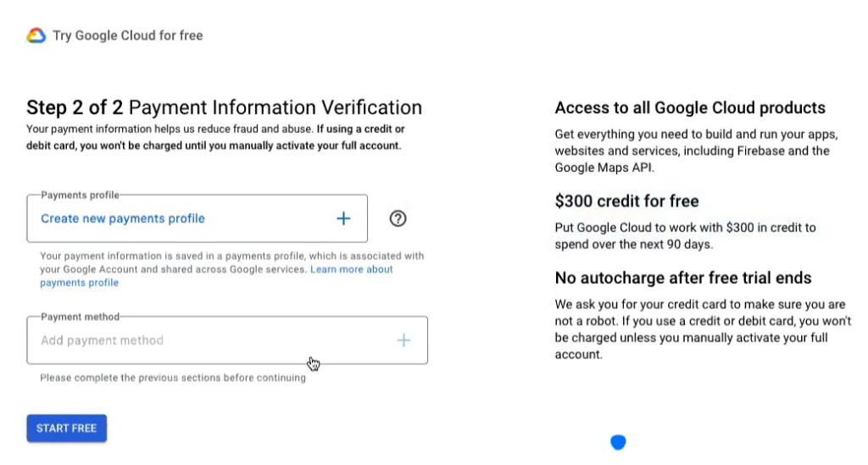The height and width of the screenshot is (465, 868).
Task: Open the help question mark icon
Action: (x=398, y=219)
